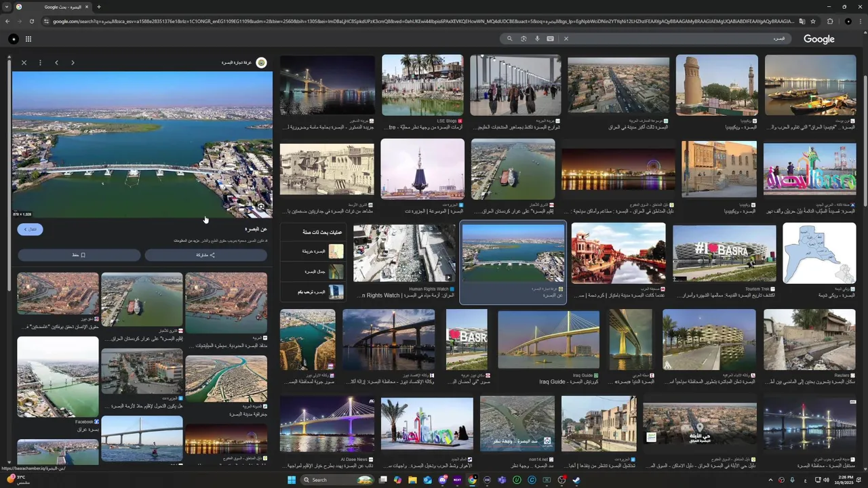Open the source site logo in preview header
This screenshot has height=488, width=868.
(261, 62)
